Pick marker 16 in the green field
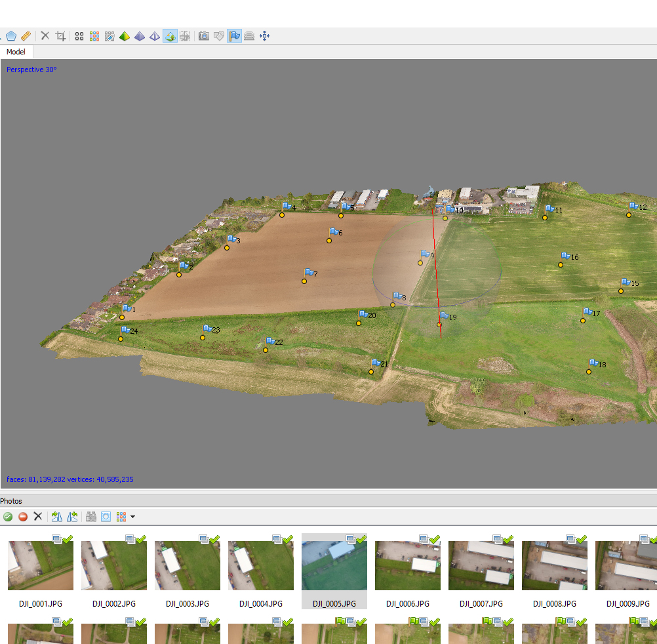The height and width of the screenshot is (644, 657). (565, 256)
